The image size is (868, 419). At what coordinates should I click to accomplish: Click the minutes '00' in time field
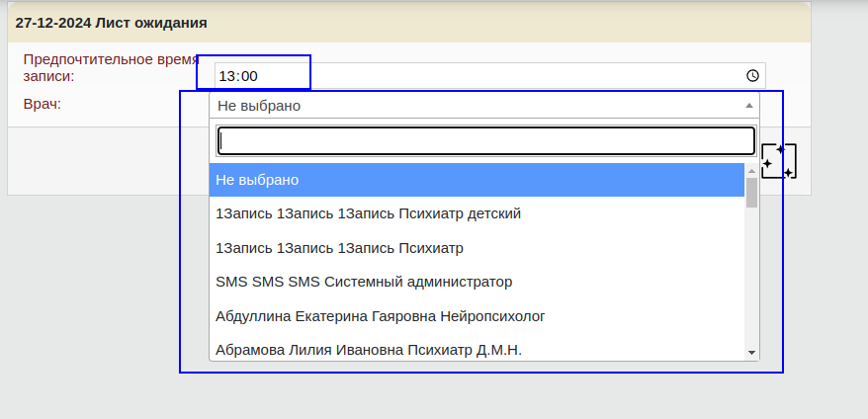tap(249, 75)
